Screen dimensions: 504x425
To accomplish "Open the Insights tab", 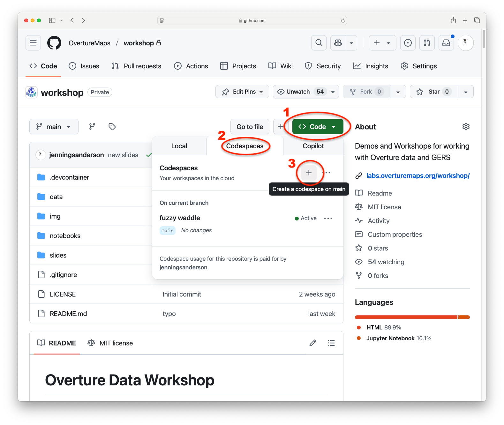I will pyautogui.click(x=371, y=66).
